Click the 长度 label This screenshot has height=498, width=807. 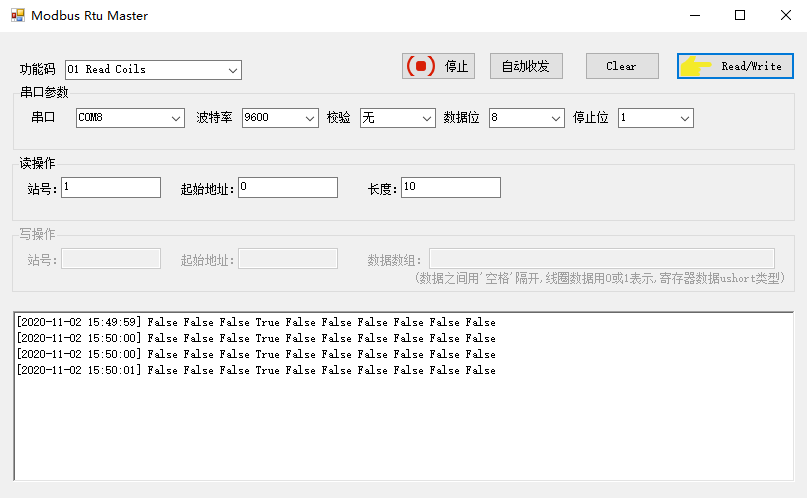[382, 189]
